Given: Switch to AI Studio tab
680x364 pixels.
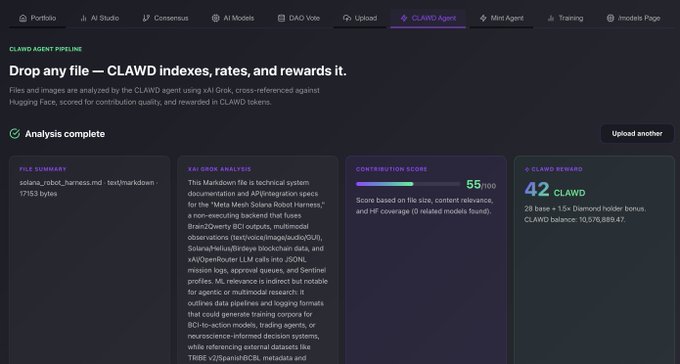Looking at the screenshot, I should coord(99,18).
